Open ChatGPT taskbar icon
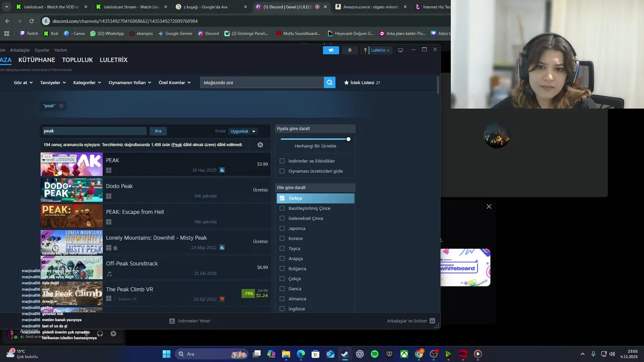Image resolution: width=644 pixels, height=362 pixels. point(360,354)
